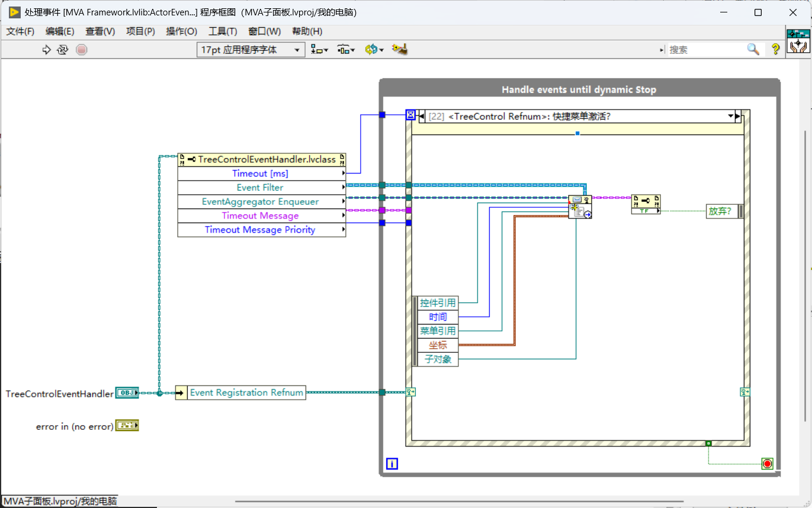Open the Distribute Objects tool

[346, 50]
